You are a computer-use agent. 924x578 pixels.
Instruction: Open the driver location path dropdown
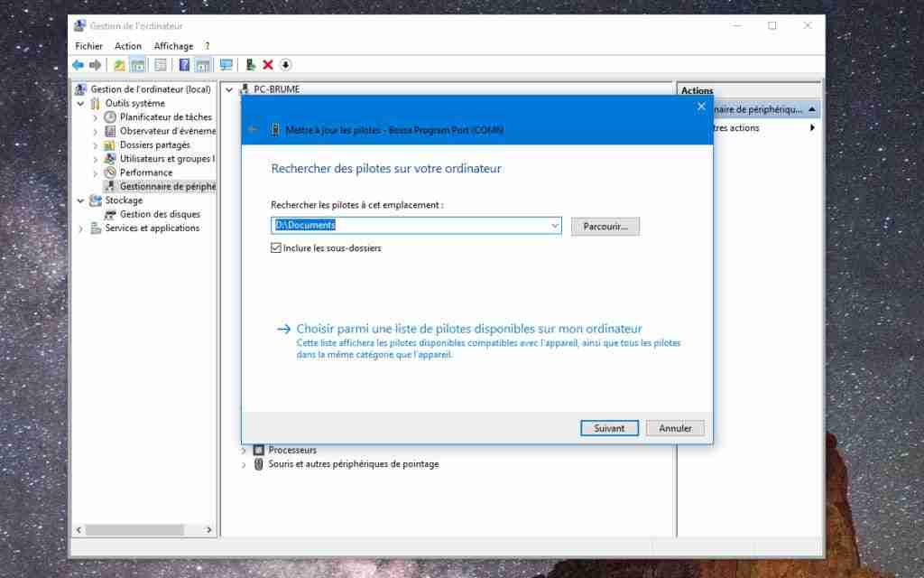[553, 225]
